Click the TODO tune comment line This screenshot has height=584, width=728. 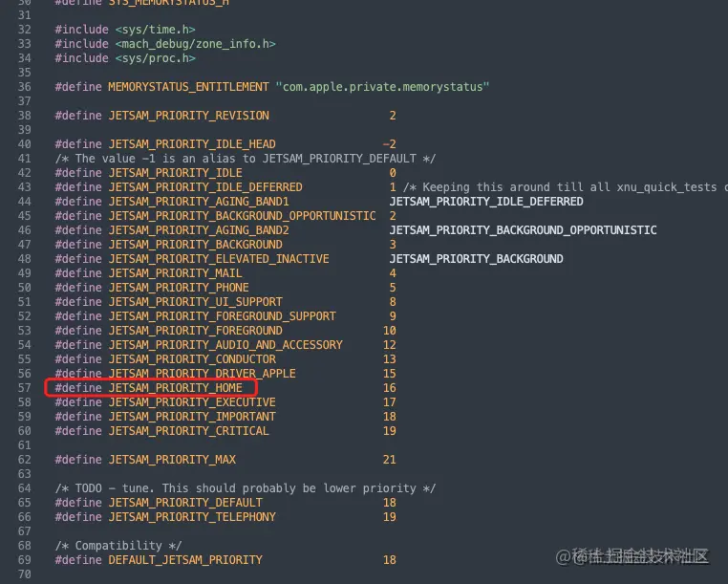tap(246, 488)
